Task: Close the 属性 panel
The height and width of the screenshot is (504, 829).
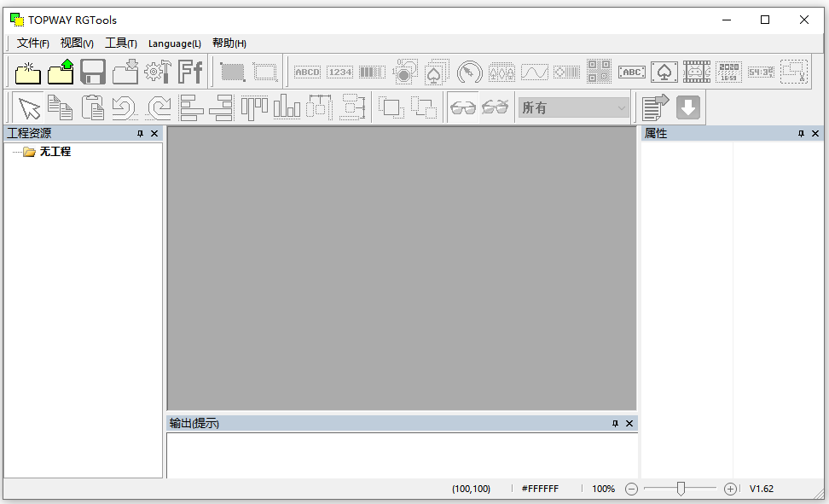Action: pyautogui.click(x=815, y=134)
